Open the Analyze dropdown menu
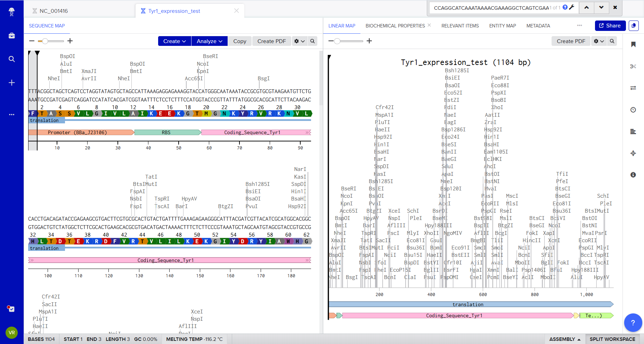 click(x=209, y=41)
